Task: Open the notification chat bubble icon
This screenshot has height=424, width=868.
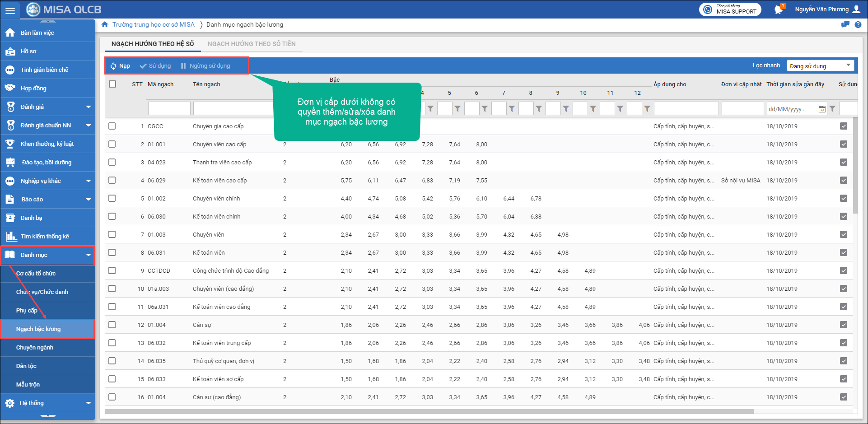Action: pos(778,9)
